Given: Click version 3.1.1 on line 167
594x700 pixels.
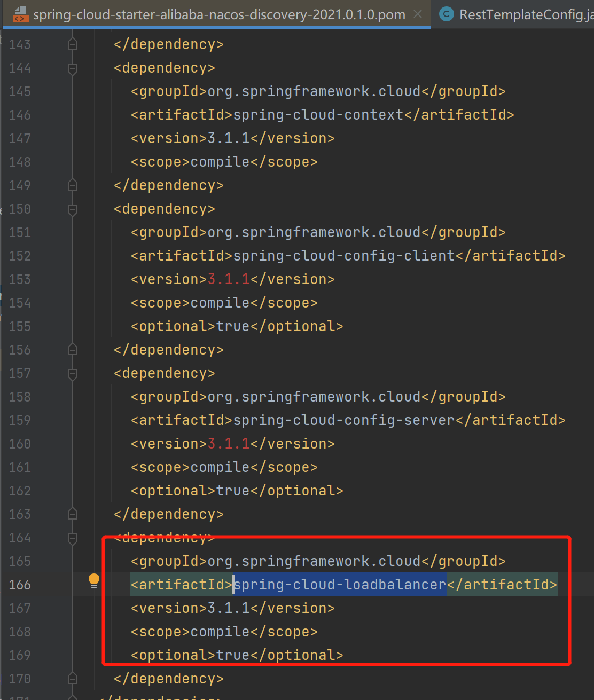Looking at the screenshot, I should pyautogui.click(x=229, y=608).
